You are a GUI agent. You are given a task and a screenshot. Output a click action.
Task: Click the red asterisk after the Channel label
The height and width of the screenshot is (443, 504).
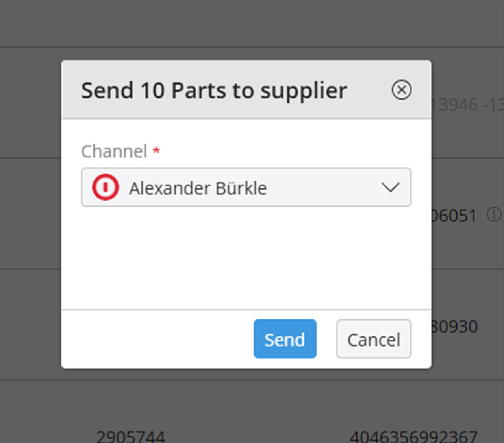tap(157, 151)
